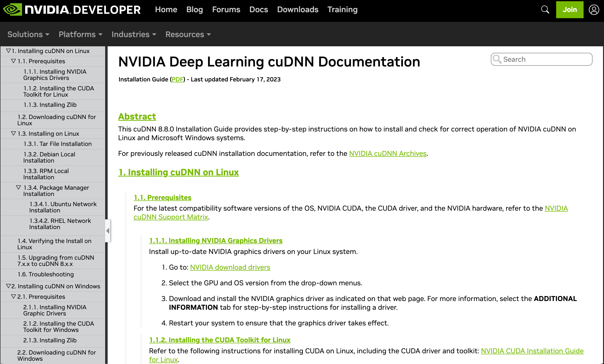Image resolution: width=604 pixels, height=364 pixels.
Task: Click magnifier icon in documentation search box
Action: tap(497, 59)
